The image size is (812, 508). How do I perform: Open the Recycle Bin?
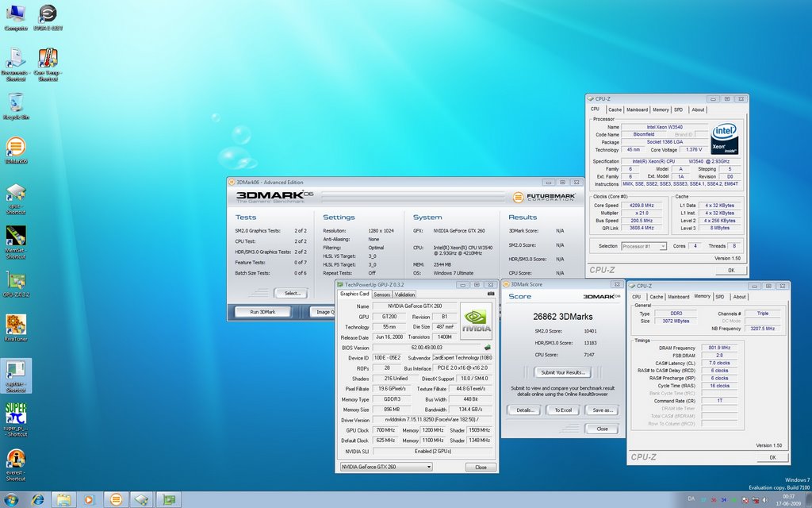16,106
